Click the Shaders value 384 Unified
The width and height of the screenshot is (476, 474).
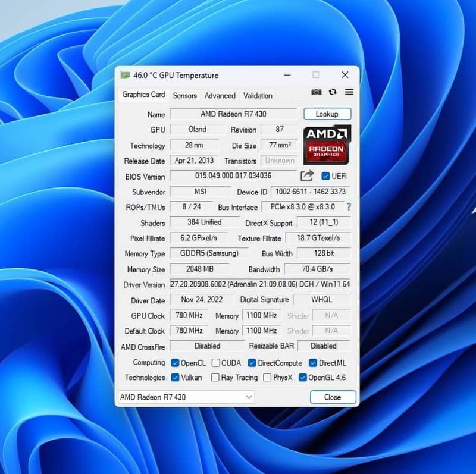click(204, 222)
